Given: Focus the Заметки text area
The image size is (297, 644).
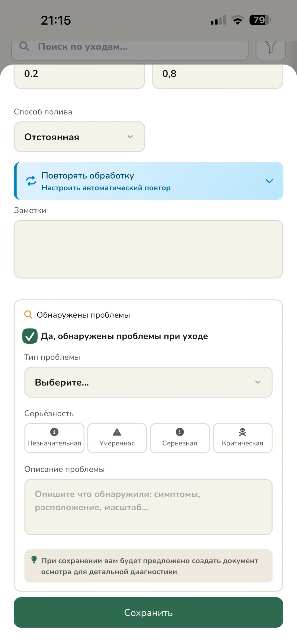Looking at the screenshot, I should (x=148, y=249).
